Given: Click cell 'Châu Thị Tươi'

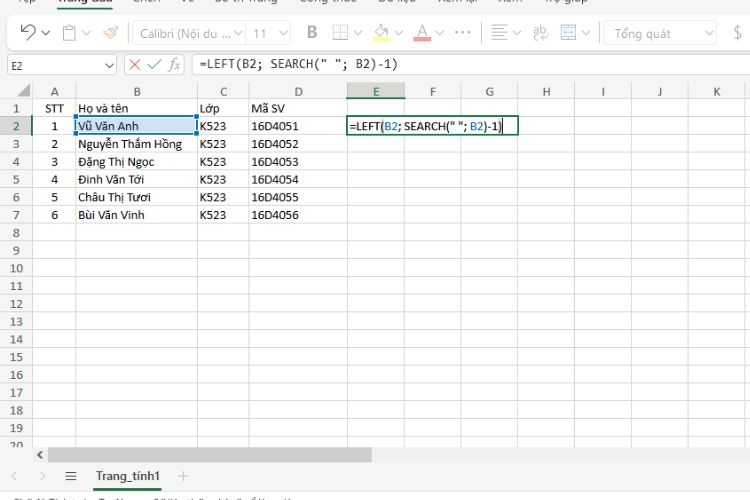Looking at the screenshot, I should coord(137,197).
